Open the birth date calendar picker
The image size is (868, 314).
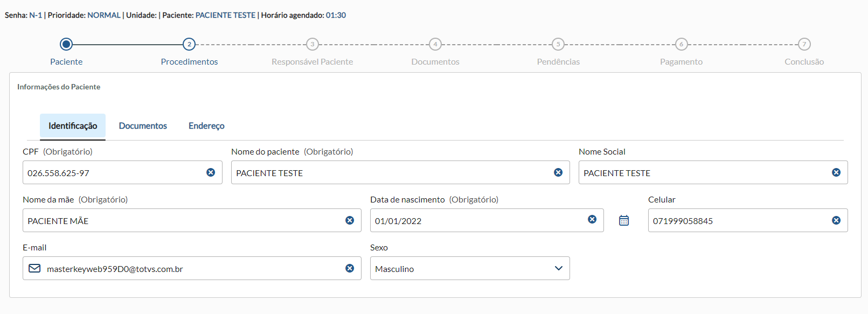[624, 220]
